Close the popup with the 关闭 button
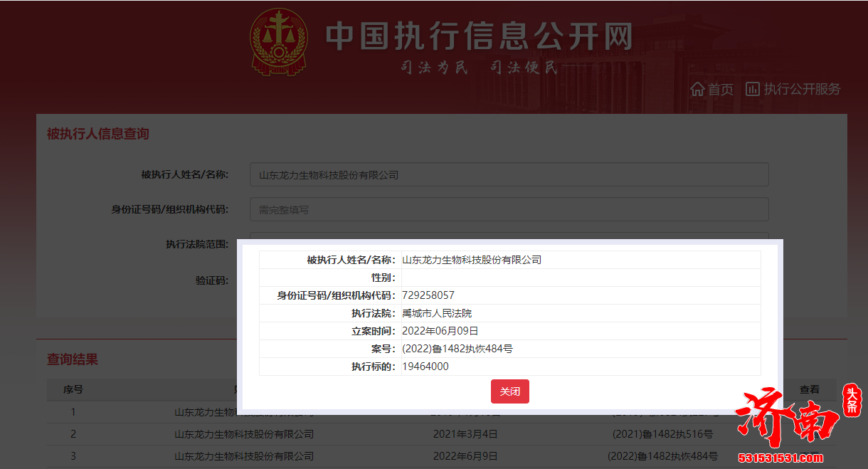Image resolution: width=868 pixels, height=469 pixels. 509,391
